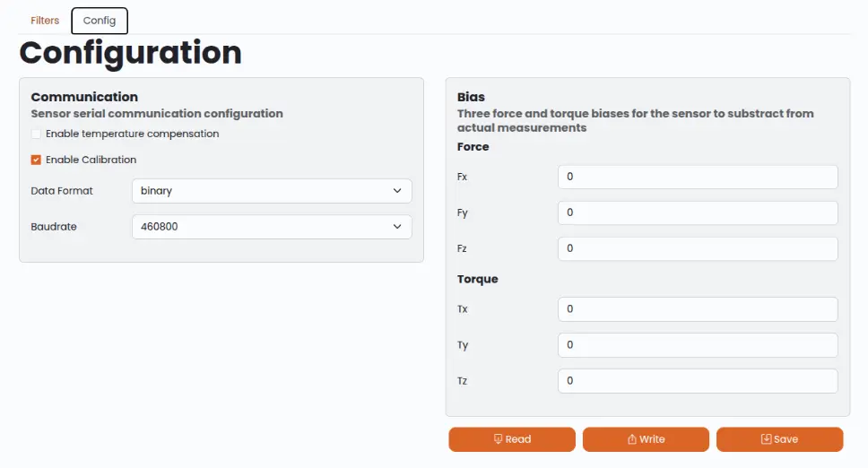Write configuration to the sensor
868x468 pixels.
click(x=646, y=439)
